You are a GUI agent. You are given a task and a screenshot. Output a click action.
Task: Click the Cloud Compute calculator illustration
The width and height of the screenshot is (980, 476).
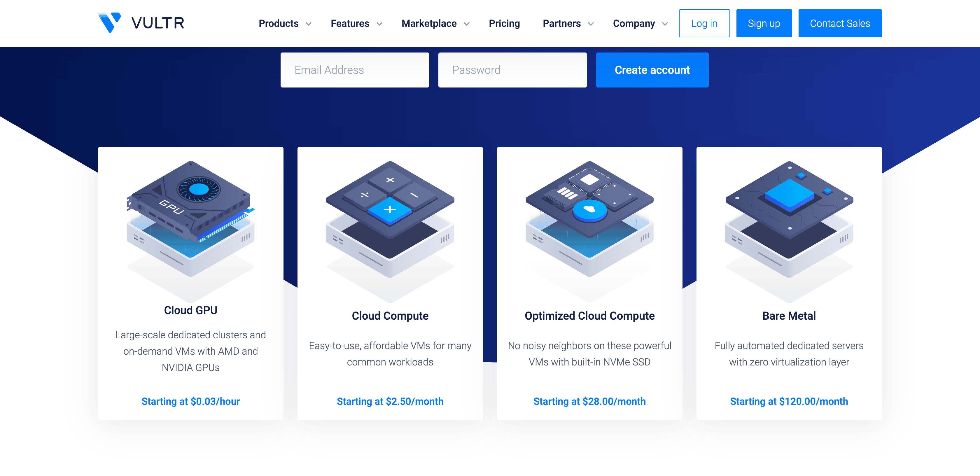[x=390, y=219]
